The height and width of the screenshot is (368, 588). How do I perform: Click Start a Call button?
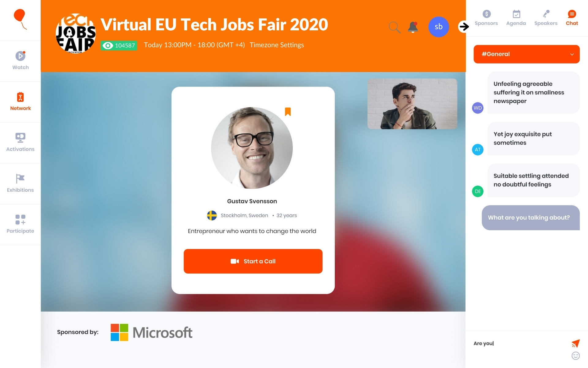(252, 261)
